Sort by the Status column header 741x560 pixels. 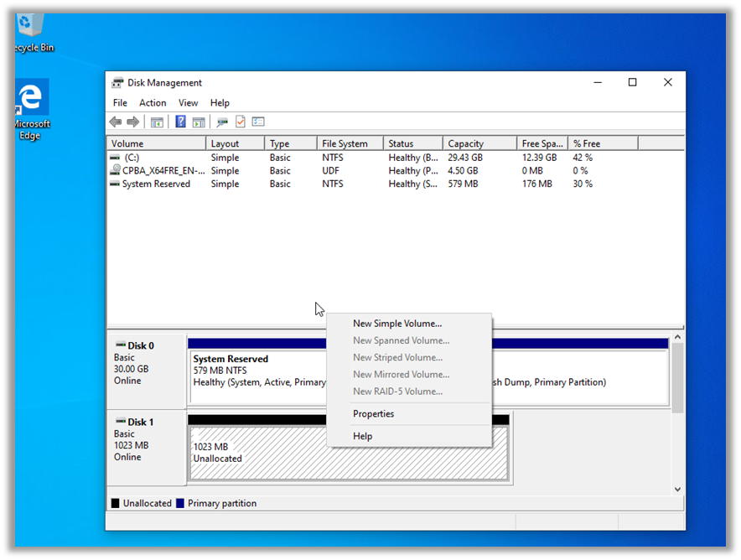(413, 143)
